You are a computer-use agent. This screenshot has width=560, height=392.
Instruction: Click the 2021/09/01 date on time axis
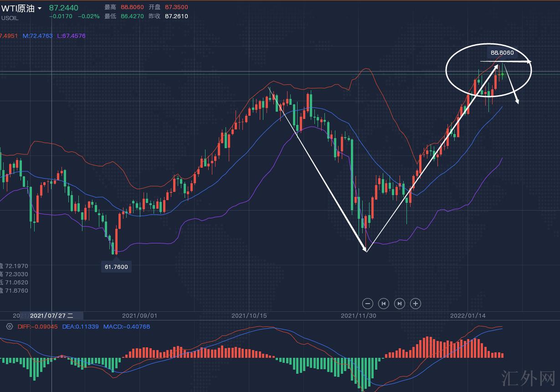(x=140, y=315)
